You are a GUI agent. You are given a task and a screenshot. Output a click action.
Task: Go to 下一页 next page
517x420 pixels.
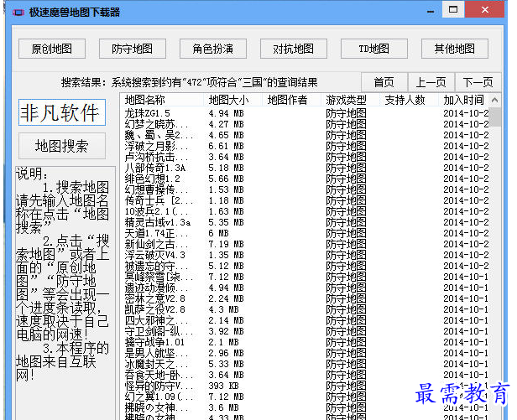point(478,82)
